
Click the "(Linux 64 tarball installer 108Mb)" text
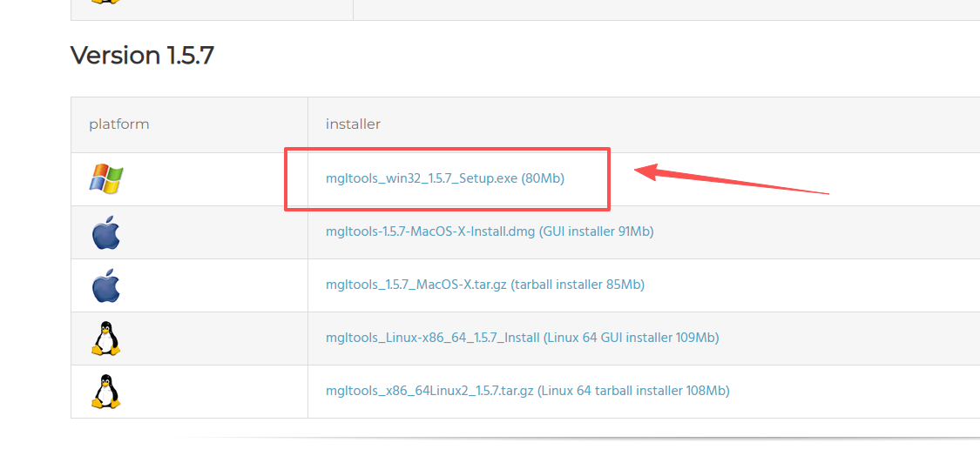pos(633,391)
